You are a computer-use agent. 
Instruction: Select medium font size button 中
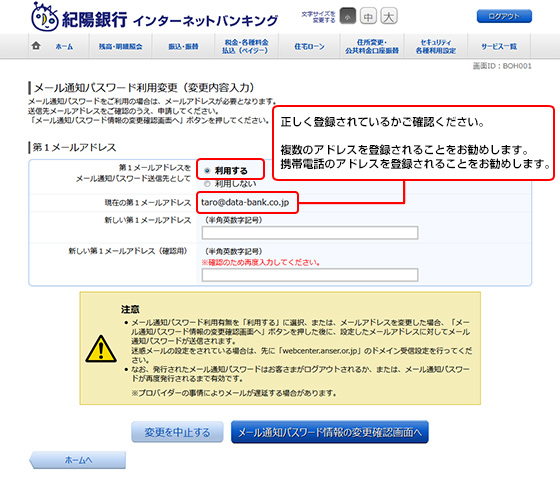(368, 16)
